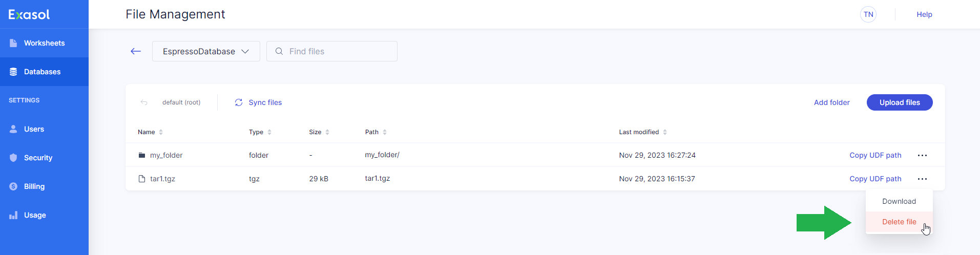The image size is (980, 255).
Task: Click the Add folder link
Action: (831, 102)
